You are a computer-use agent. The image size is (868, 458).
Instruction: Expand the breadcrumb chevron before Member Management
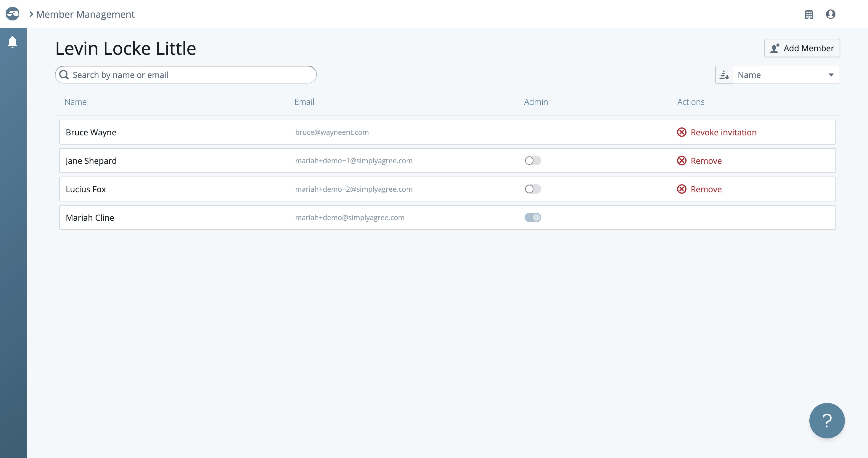point(31,14)
